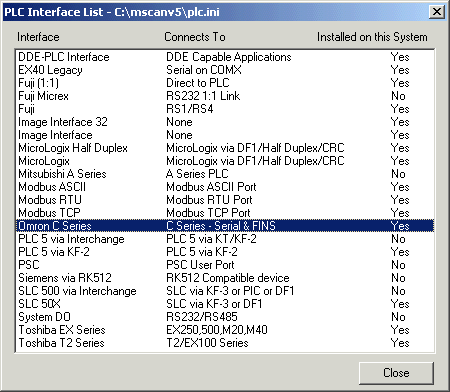Click 'SLC via KF-3 or PIC or DF1' cell
Viewport: 450px width, 392px height.
(x=230, y=291)
